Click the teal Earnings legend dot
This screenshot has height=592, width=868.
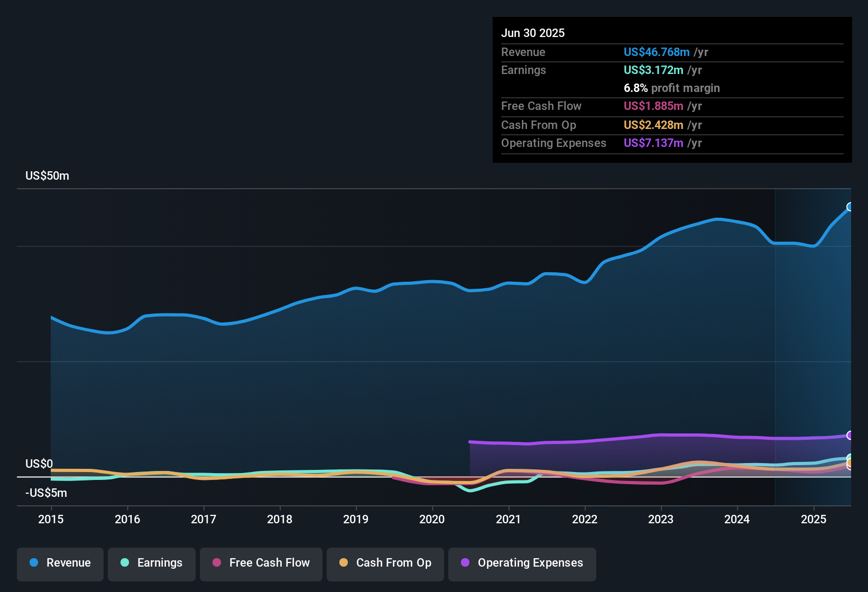click(x=125, y=562)
